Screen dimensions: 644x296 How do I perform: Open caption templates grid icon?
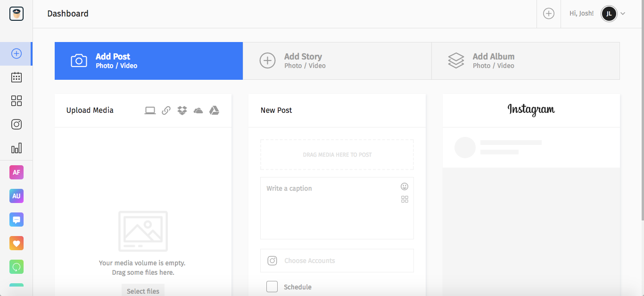coord(405,199)
